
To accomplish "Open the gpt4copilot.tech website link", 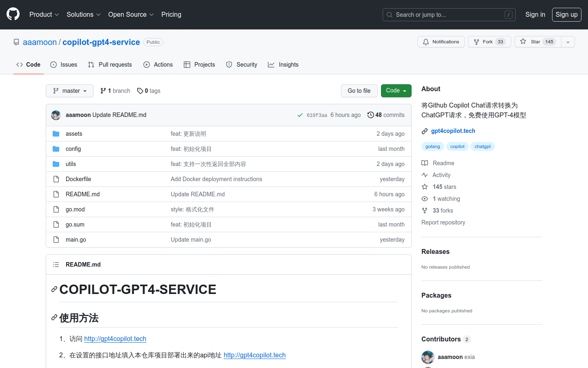I will tap(453, 131).
